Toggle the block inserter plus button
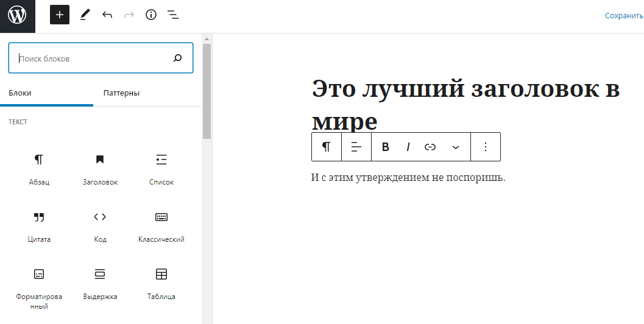The image size is (644, 324). pos(60,15)
